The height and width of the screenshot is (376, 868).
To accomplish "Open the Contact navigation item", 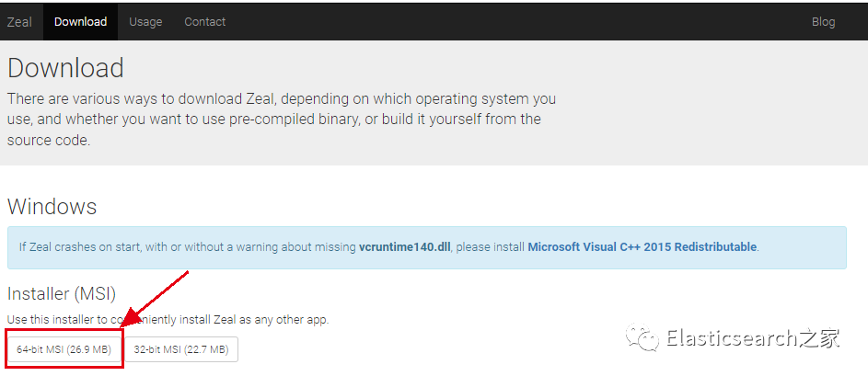I will 204,22.
